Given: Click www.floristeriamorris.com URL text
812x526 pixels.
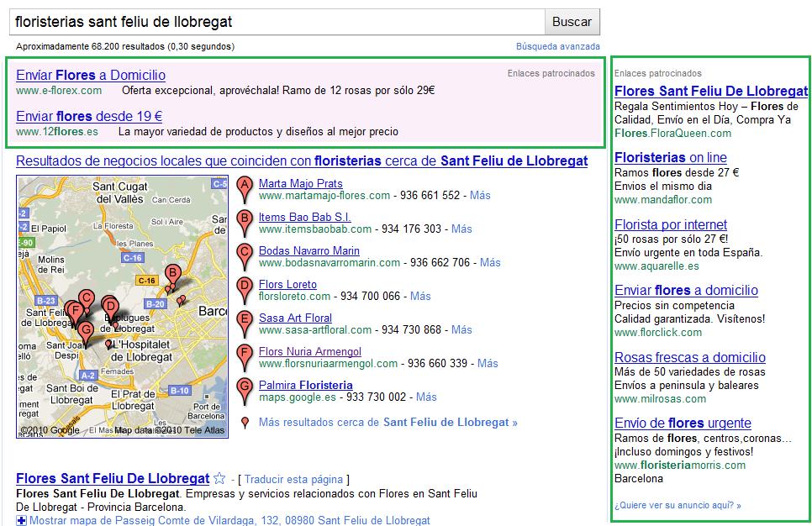Looking at the screenshot, I should point(680,465).
